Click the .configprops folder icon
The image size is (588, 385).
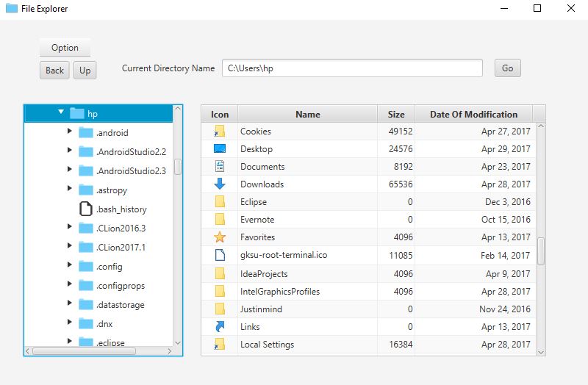[86, 285]
